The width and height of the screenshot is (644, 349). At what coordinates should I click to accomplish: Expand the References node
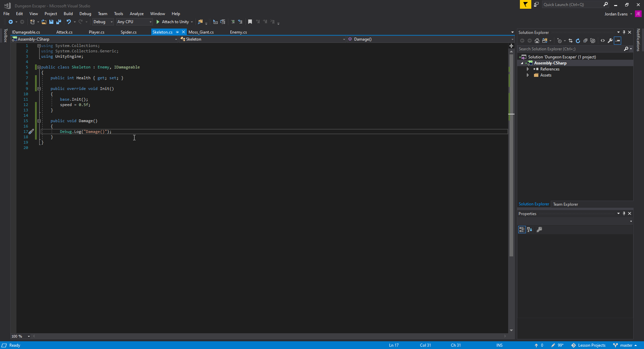point(528,69)
